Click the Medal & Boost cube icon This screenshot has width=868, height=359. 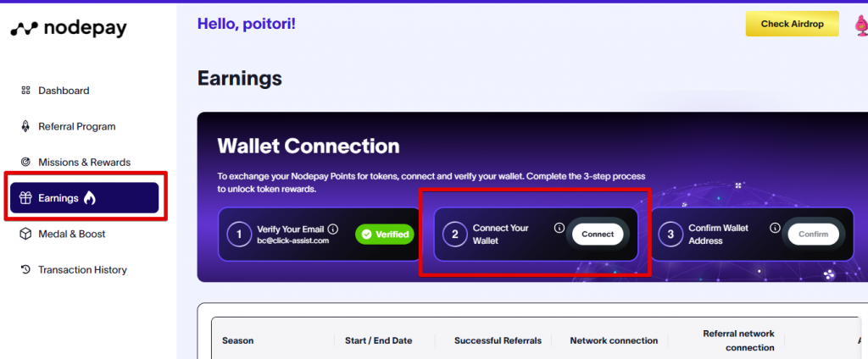click(25, 234)
